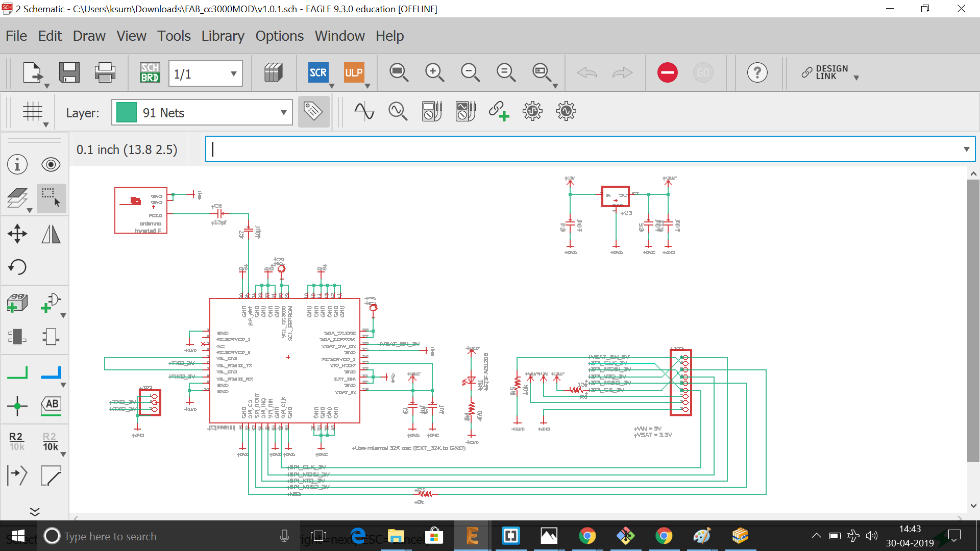This screenshot has width=980, height=551.
Task: Pick the Label (AB) tool
Action: point(51,406)
